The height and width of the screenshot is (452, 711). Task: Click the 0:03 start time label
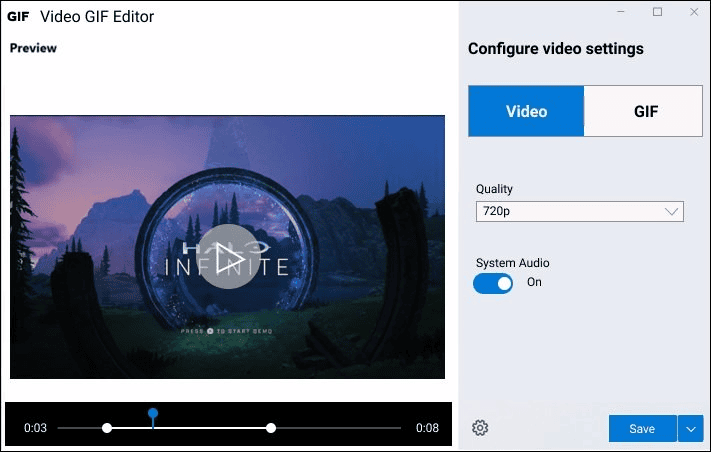click(35, 428)
